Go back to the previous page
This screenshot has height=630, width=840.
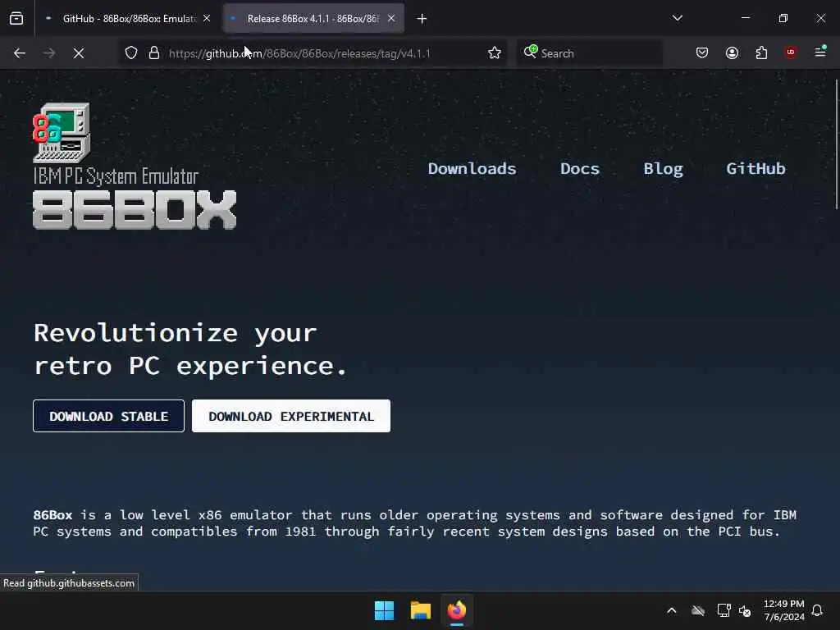click(20, 53)
